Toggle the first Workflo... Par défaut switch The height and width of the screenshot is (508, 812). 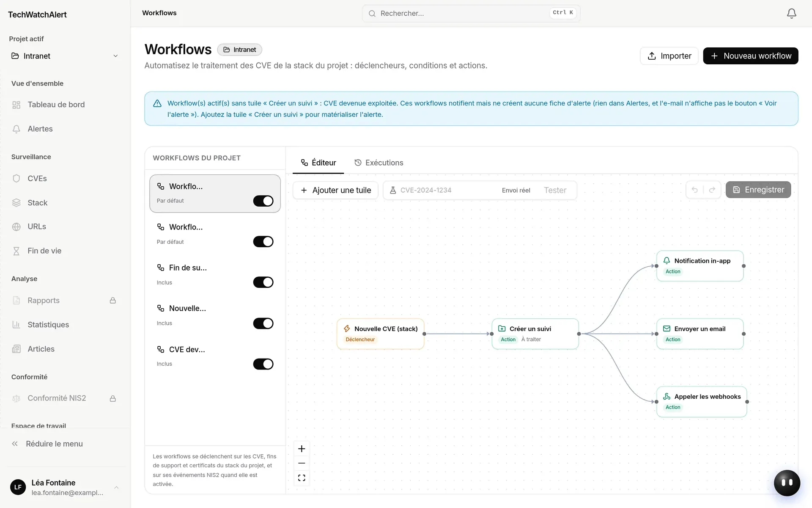[263, 201]
